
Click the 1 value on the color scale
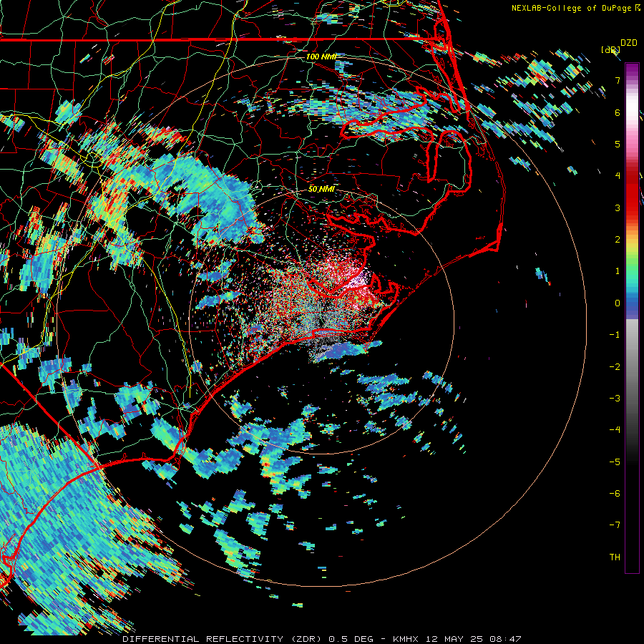click(618, 271)
